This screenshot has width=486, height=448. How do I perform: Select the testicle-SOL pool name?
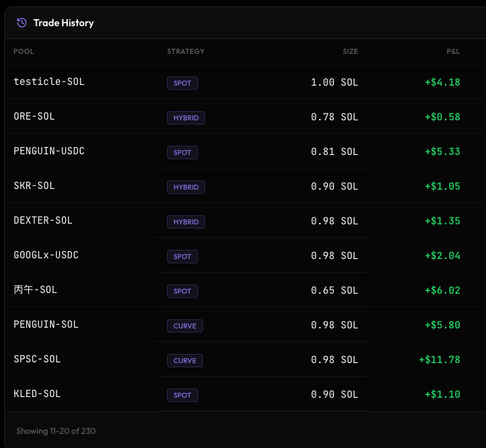[x=49, y=81]
